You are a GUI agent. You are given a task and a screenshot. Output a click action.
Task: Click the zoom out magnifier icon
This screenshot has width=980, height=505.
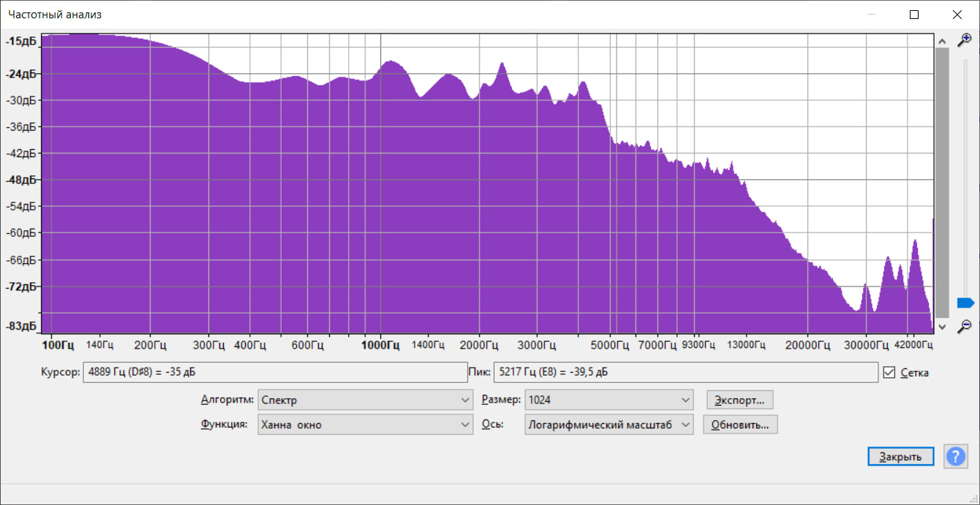[x=965, y=326]
